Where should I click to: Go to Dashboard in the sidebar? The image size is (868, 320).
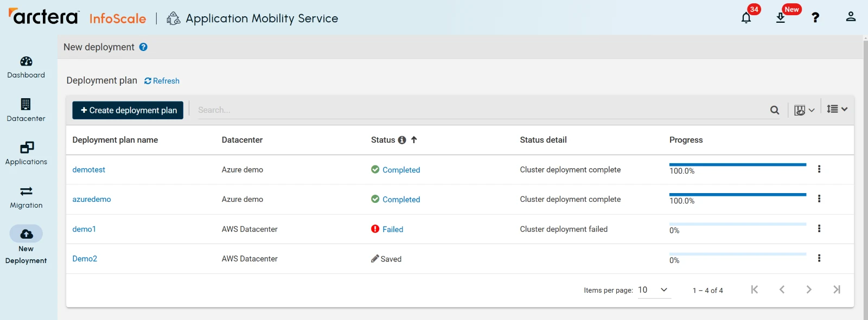coord(26,67)
